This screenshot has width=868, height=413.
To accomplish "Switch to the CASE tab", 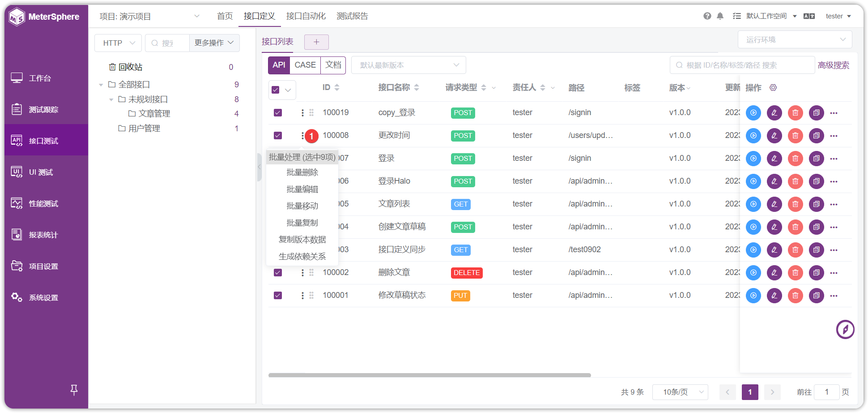I will pyautogui.click(x=305, y=65).
